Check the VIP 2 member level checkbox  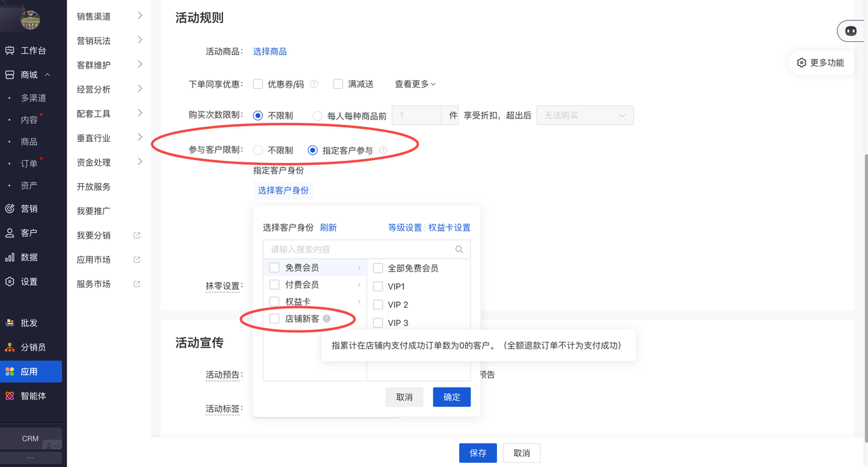[x=378, y=305]
